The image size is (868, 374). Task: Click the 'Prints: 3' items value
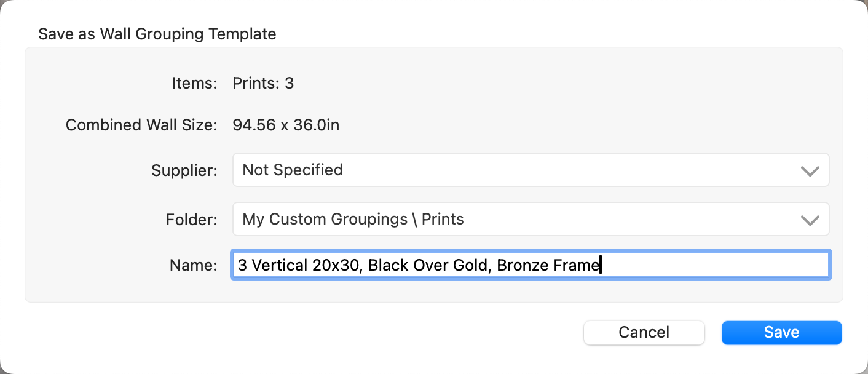[x=263, y=83]
